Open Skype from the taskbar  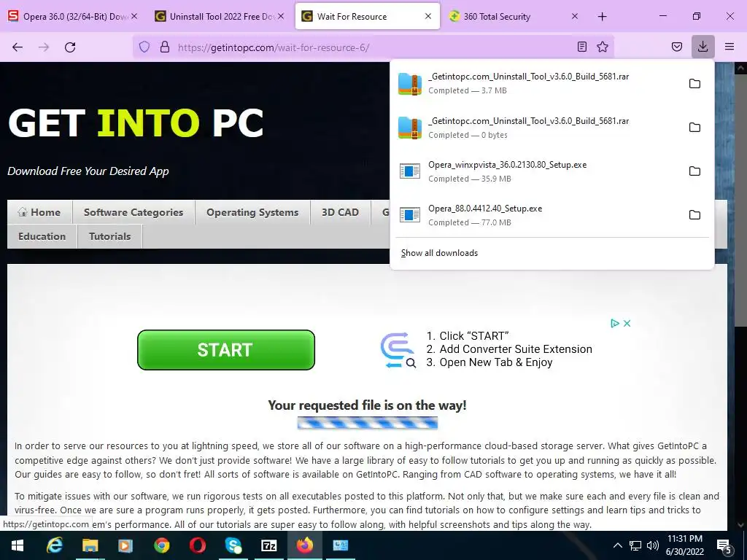click(x=233, y=545)
